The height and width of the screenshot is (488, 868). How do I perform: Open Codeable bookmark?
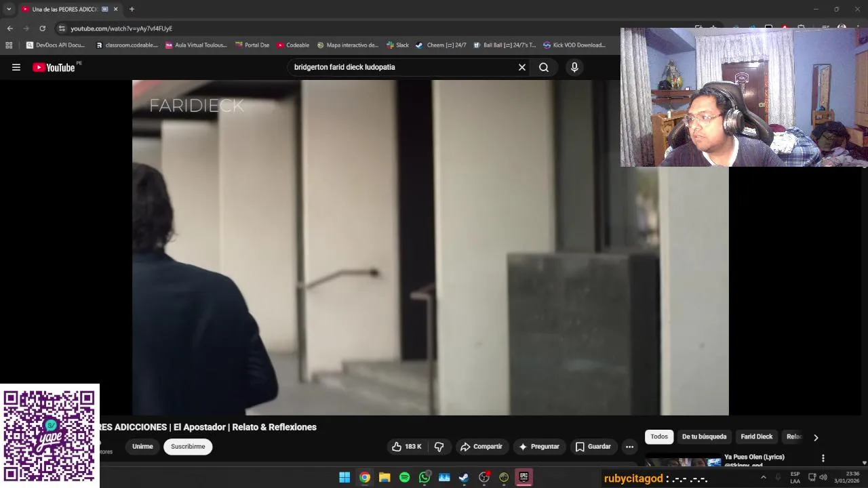click(293, 45)
